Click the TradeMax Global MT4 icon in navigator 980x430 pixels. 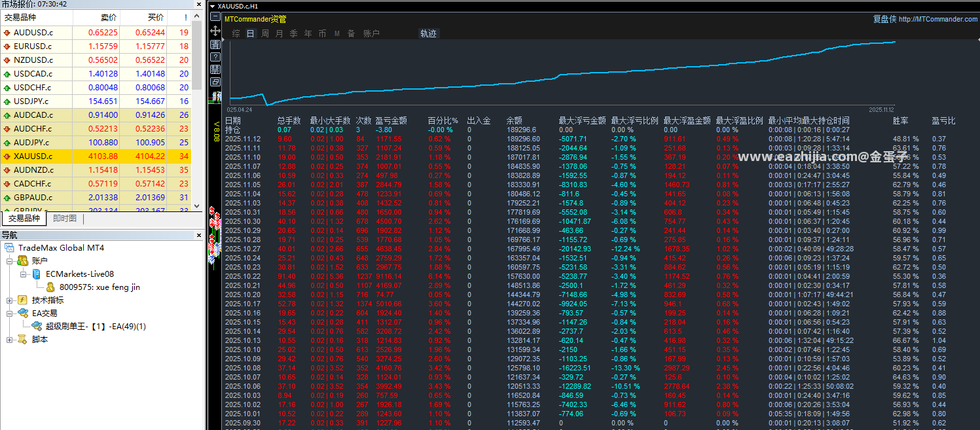click(10, 248)
